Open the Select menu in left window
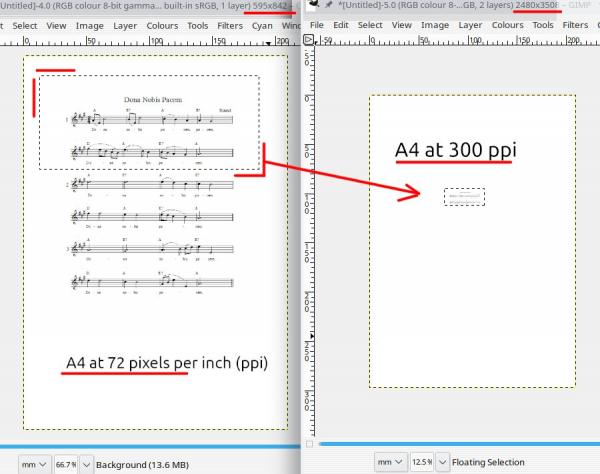The image size is (600, 474). [24, 26]
